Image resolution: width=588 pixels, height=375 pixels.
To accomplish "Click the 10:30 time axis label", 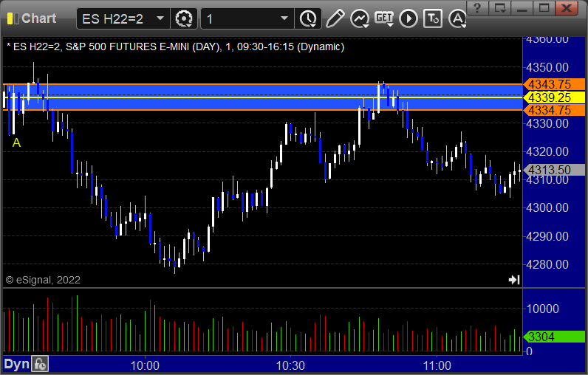I will coord(290,365).
